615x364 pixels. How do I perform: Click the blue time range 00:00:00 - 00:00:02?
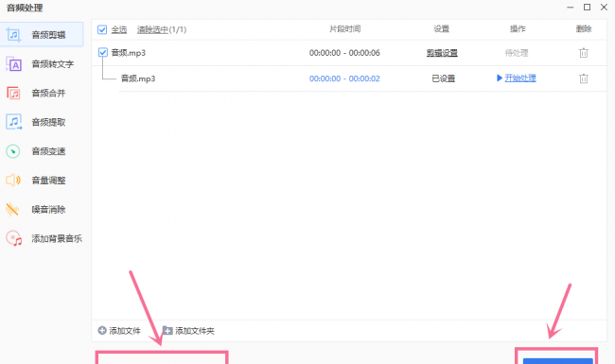click(344, 78)
